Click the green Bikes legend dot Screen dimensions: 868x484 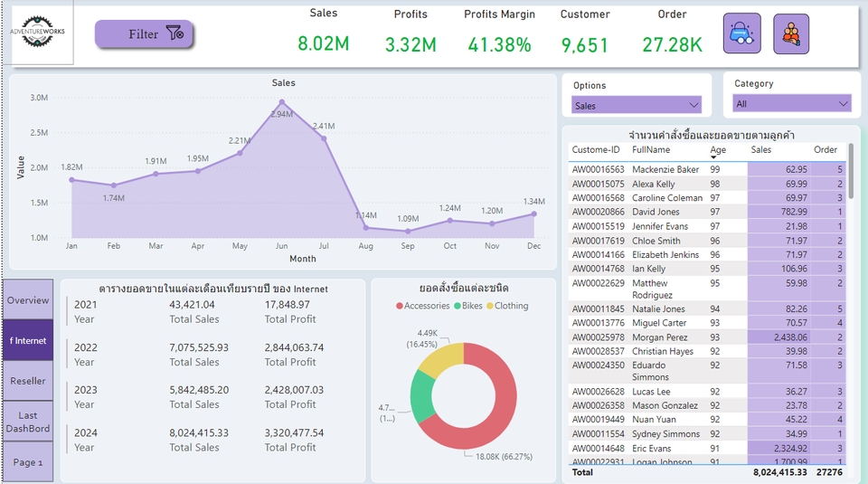458,306
